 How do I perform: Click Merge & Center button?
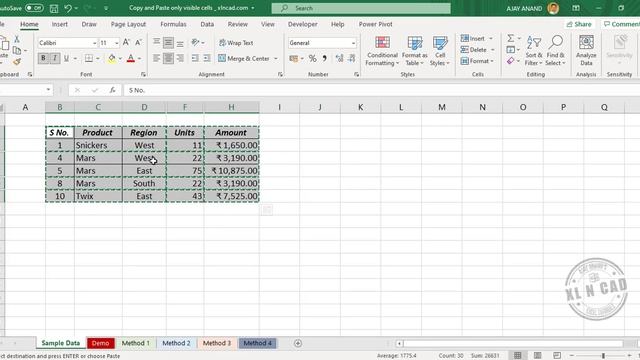244,58
